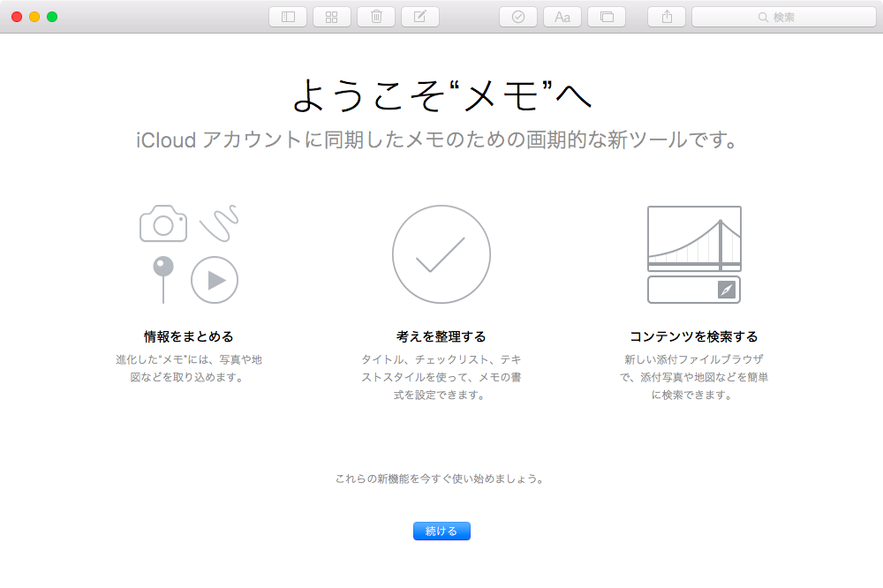The image size is (883, 588).
Task: Click the 考えを整理する heading
Action: click(441, 336)
